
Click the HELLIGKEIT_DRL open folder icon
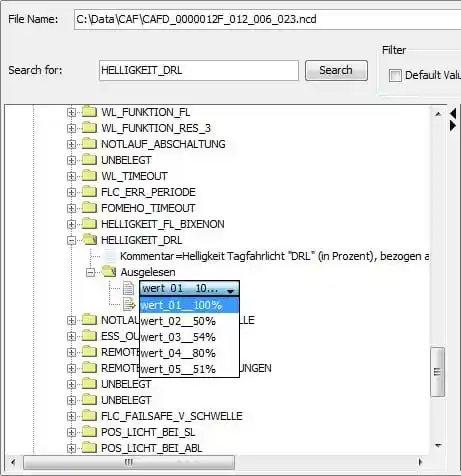click(x=89, y=239)
